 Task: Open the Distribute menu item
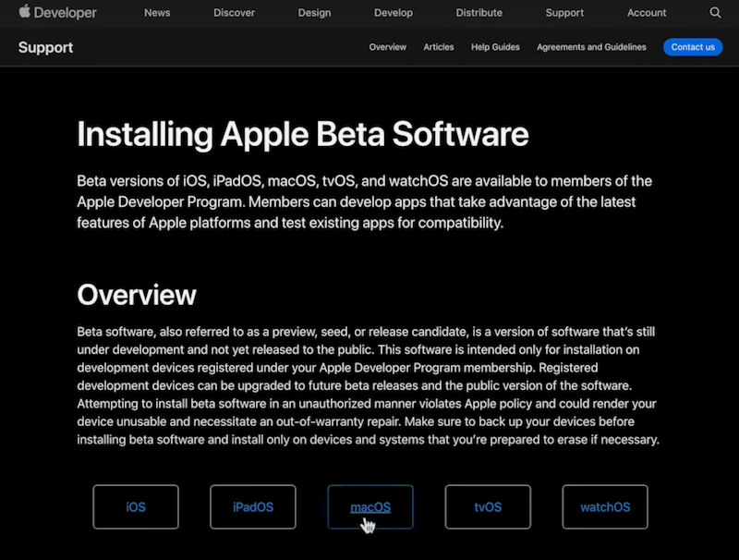[x=479, y=13]
